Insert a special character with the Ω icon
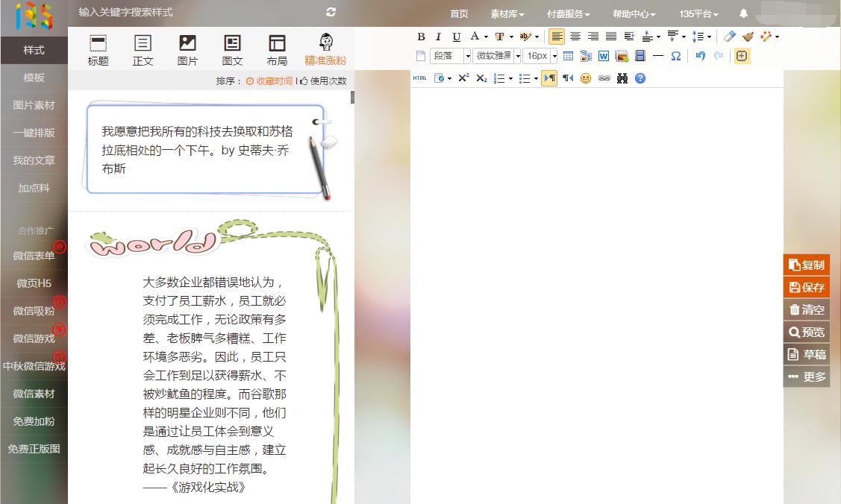Viewport: 841px width, 504px height. click(675, 56)
